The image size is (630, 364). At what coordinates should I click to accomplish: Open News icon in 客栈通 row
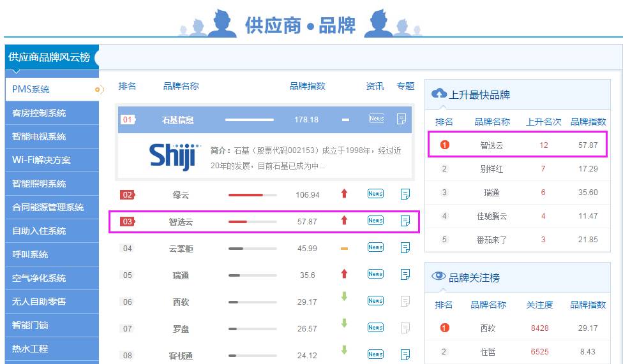point(375,354)
